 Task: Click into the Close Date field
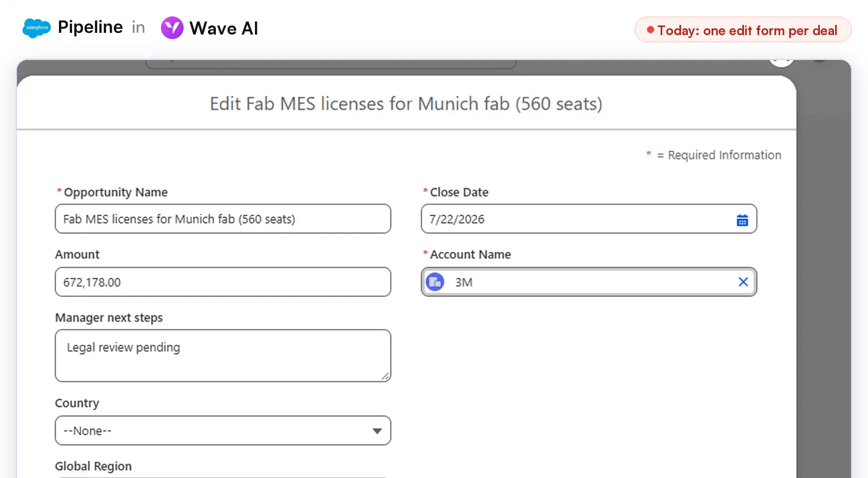tap(589, 219)
